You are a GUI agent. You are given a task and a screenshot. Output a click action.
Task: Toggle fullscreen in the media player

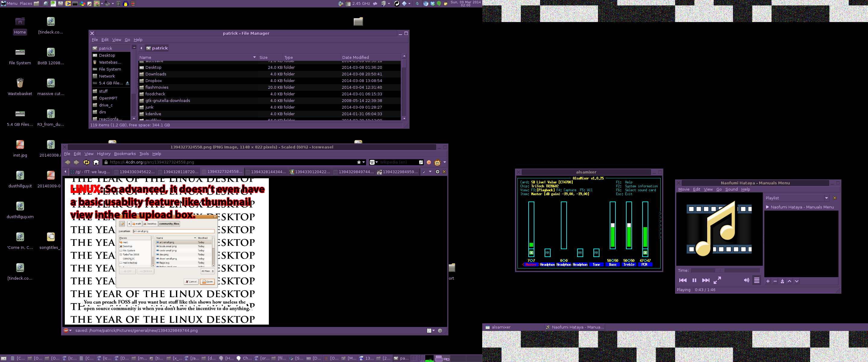(717, 280)
